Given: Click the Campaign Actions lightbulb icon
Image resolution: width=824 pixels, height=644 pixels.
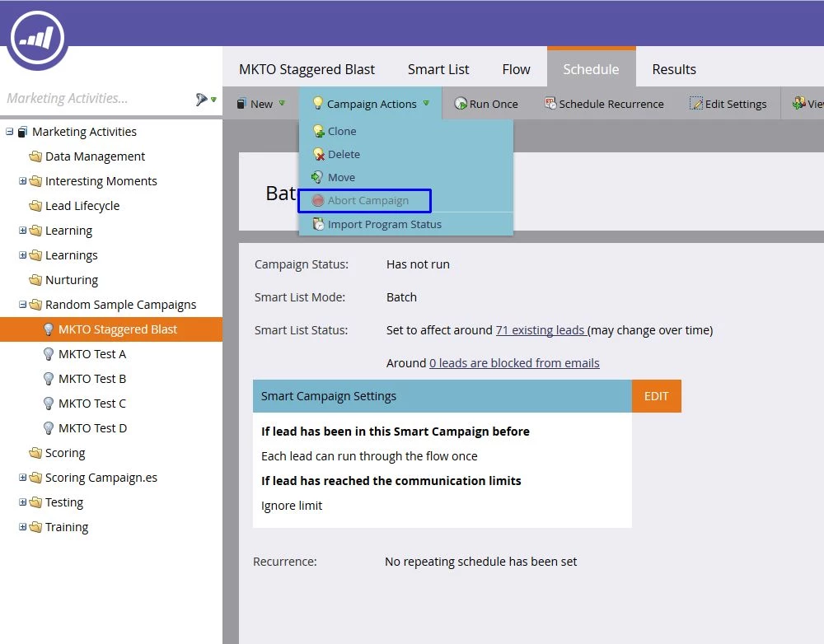Looking at the screenshot, I should (x=317, y=103).
